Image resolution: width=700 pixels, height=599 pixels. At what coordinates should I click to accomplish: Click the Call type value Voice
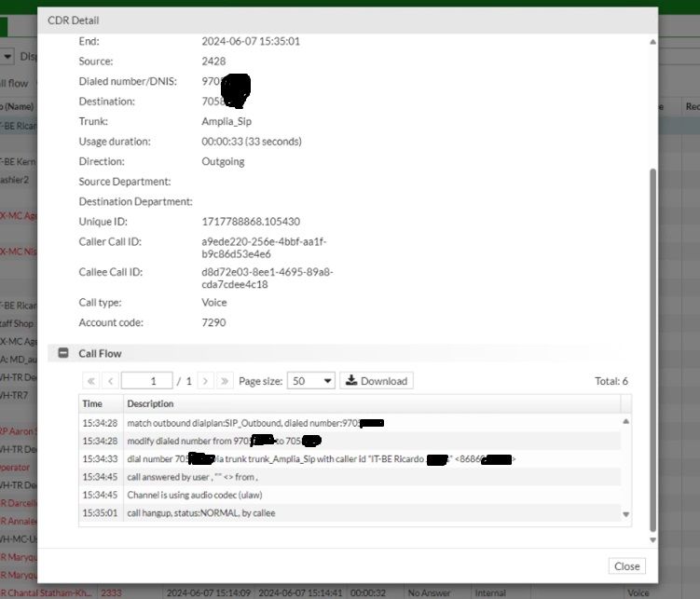click(x=213, y=303)
